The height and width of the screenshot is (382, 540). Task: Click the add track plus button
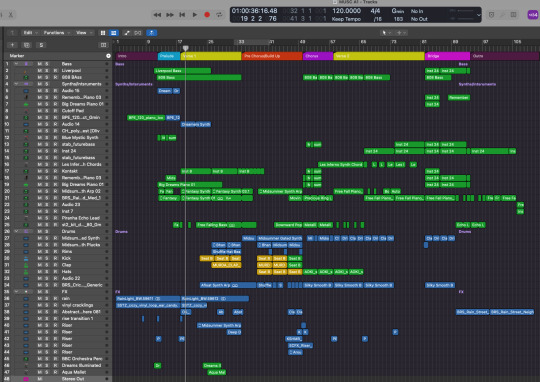12,45
